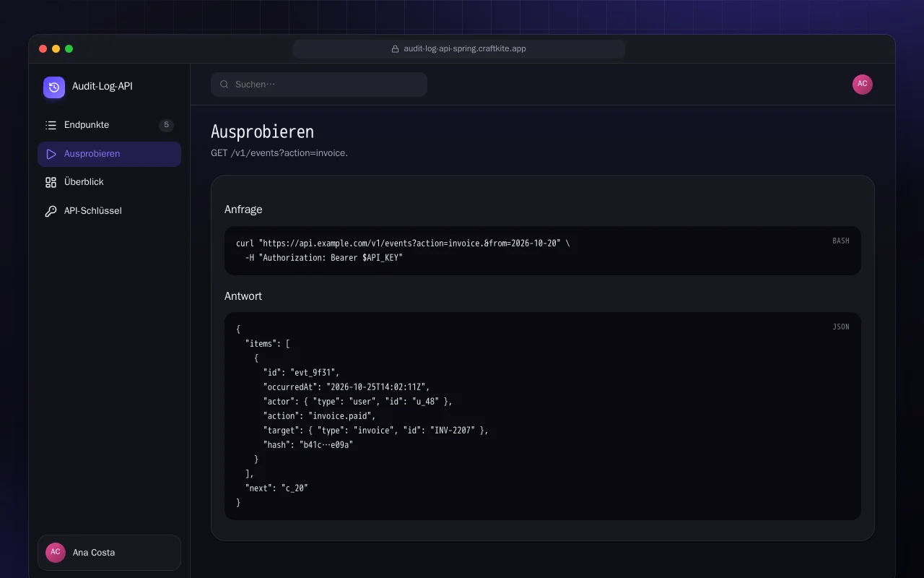Close the window with red button
924x578 pixels.
pos(43,49)
